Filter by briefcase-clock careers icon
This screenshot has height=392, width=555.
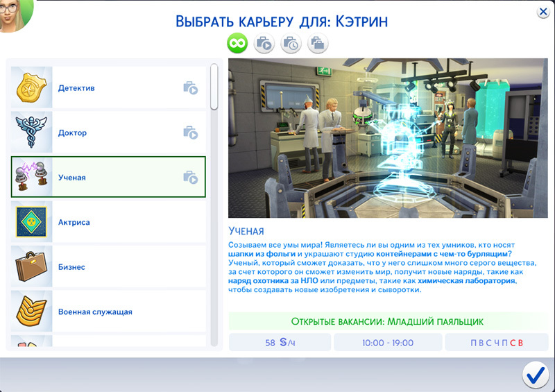(x=291, y=44)
